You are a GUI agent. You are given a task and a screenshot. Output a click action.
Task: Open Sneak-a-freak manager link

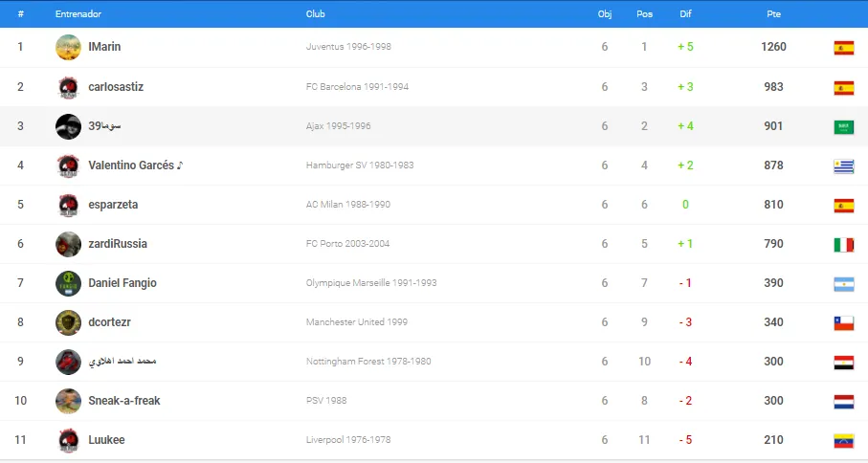124,401
